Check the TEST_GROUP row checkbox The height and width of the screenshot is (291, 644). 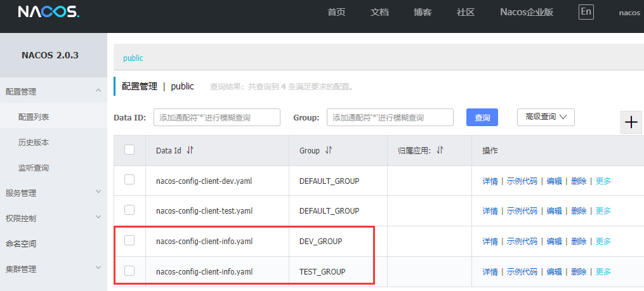pos(129,271)
